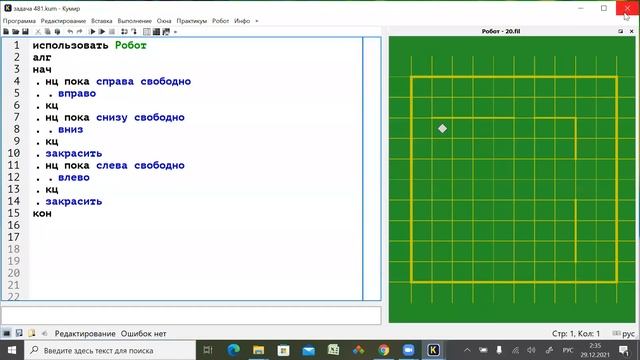The width and height of the screenshot is (640, 360).
Task: Click the status bar copy output icon
Action: point(31,333)
